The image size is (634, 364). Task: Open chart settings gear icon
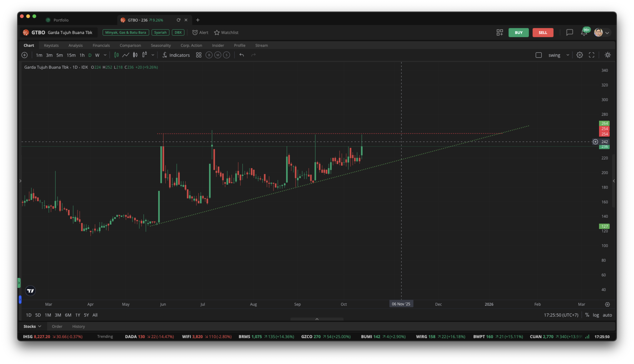pyautogui.click(x=580, y=55)
